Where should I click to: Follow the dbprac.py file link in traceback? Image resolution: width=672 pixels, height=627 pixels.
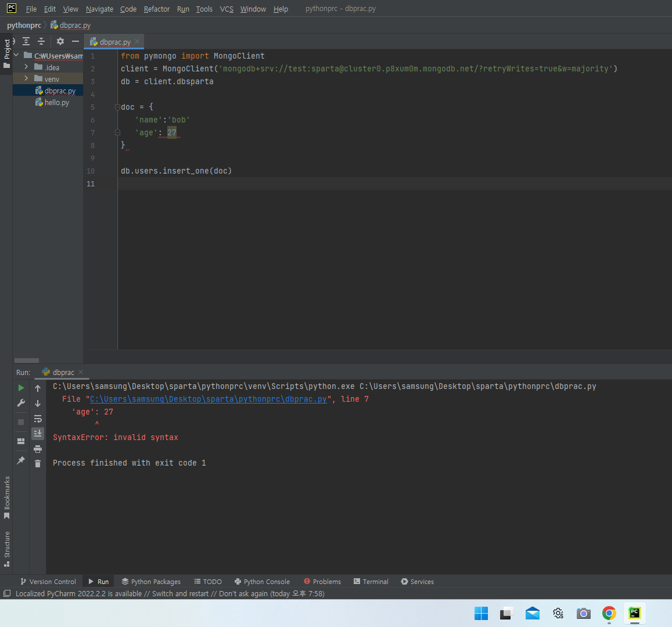[209, 399]
